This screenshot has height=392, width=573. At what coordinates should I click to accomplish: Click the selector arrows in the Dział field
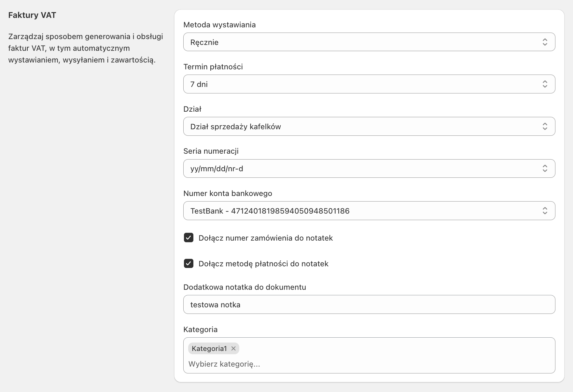tap(545, 126)
